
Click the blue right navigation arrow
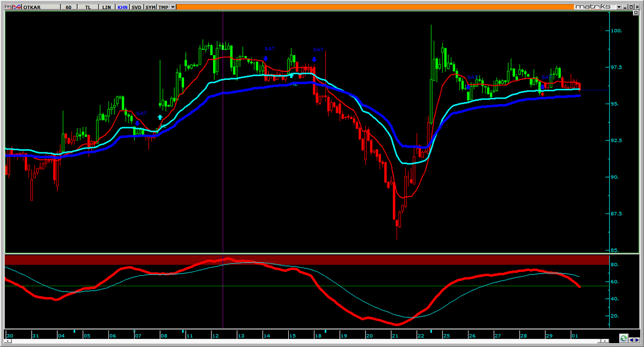point(637,340)
